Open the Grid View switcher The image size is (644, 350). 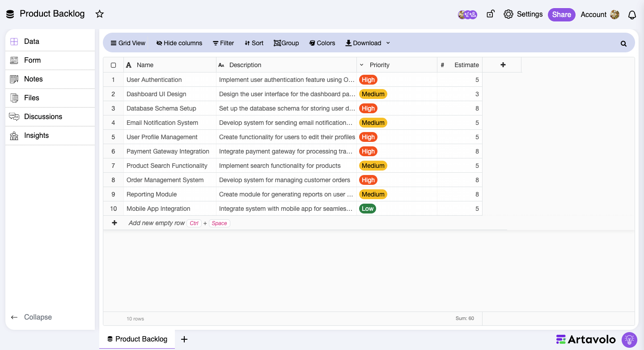[128, 43]
